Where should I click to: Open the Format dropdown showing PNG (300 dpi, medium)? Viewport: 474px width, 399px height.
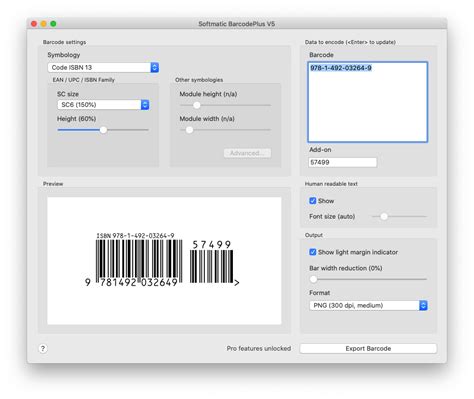click(368, 305)
